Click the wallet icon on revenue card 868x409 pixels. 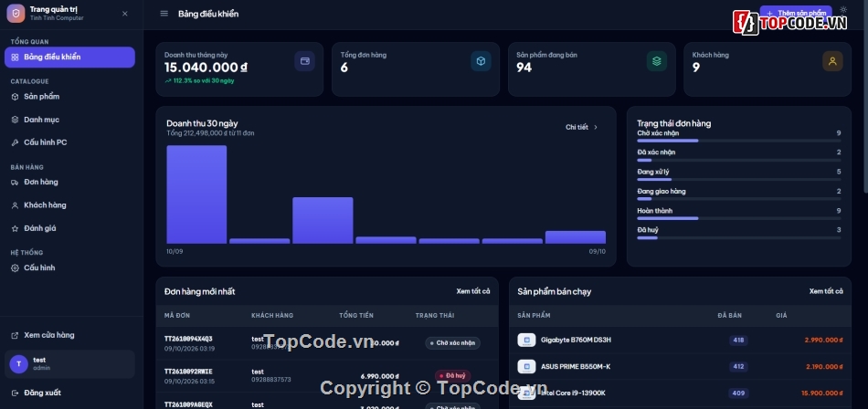[x=304, y=61]
